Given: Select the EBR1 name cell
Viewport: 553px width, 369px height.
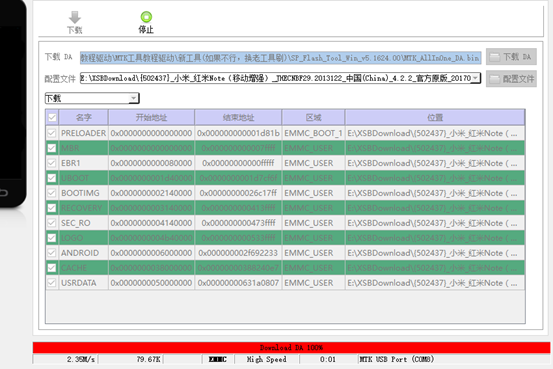Looking at the screenshot, I should pos(84,163).
